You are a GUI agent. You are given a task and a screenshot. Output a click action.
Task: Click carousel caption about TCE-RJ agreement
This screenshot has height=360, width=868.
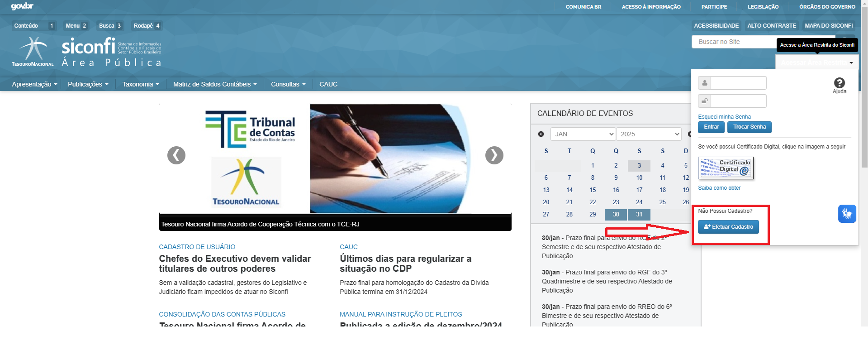[x=260, y=224]
